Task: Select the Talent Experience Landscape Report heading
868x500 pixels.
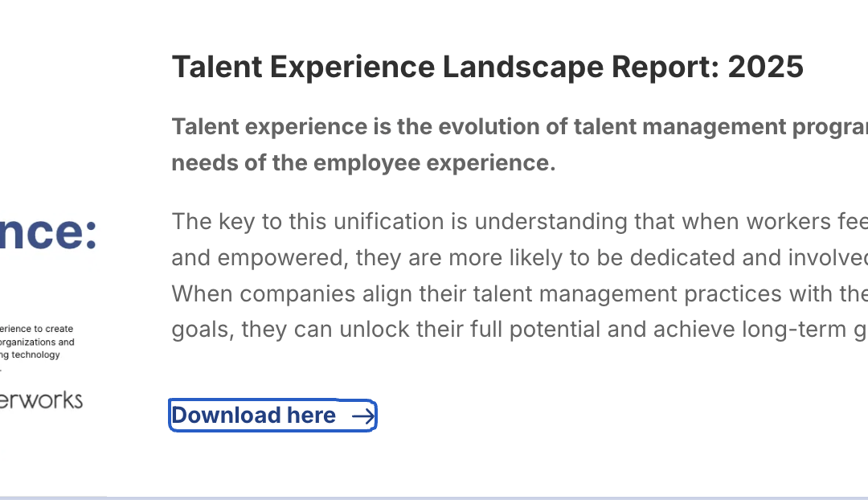Action: click(x=487, y=67)
